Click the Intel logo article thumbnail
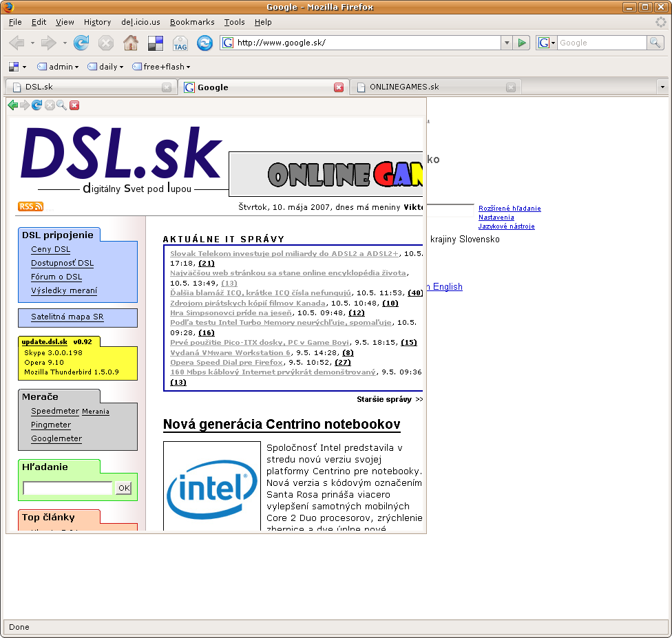This screenshot has width=672, height=638. coord(212,486)
